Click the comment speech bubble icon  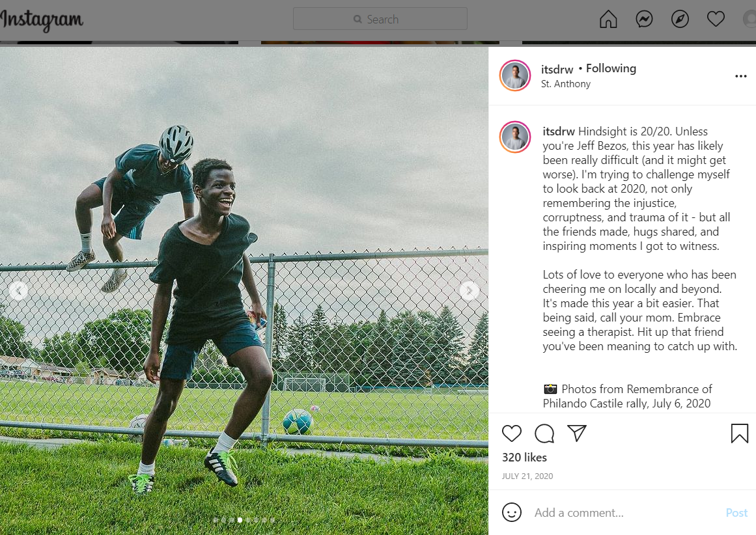coord(544,433)
